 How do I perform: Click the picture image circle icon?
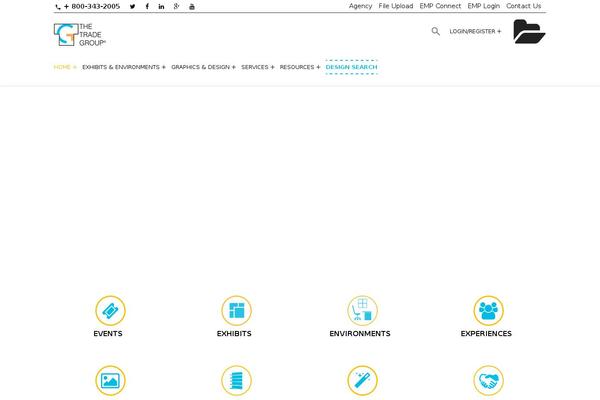pyautogui.click(x=110, y=380)
